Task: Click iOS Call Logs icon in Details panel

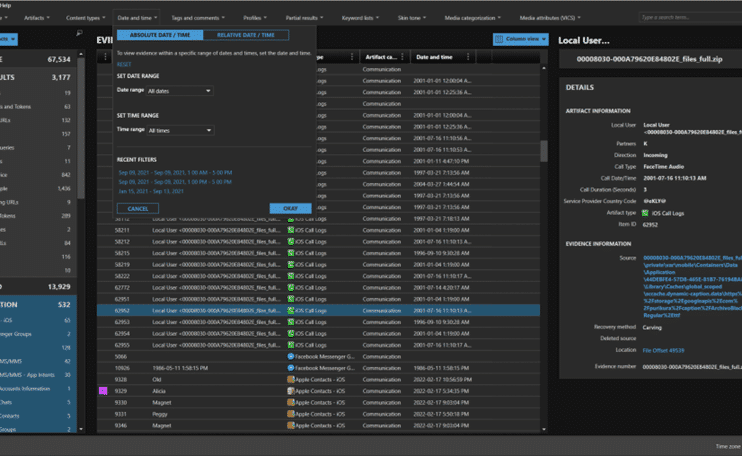Action: click(x=645, y=213)
